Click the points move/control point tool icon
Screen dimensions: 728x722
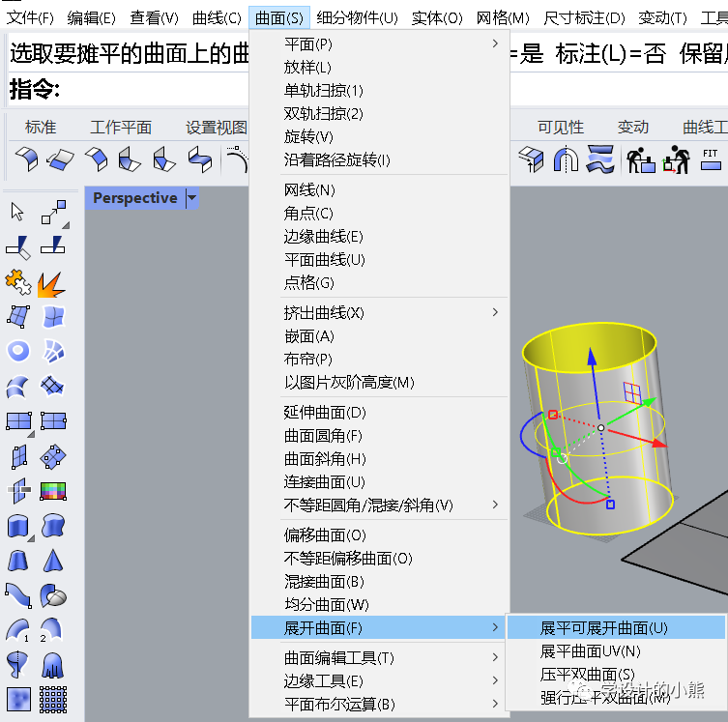point(53,212)
